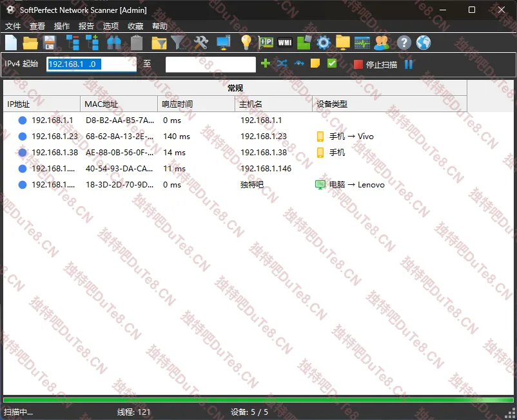The image size is (517, 420).
Task: Select the 192.168.1.38 IP address cell
Action: [55, 153]
